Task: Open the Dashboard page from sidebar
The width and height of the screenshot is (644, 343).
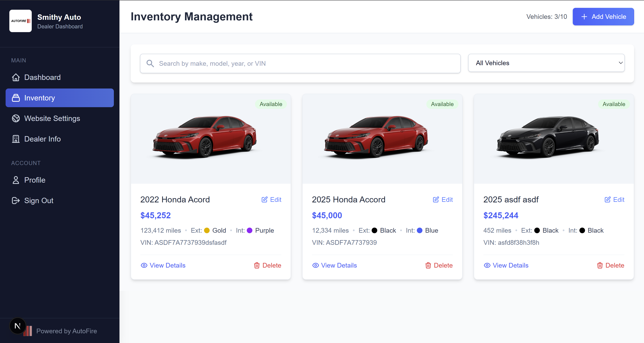Action: click(43, 77)
